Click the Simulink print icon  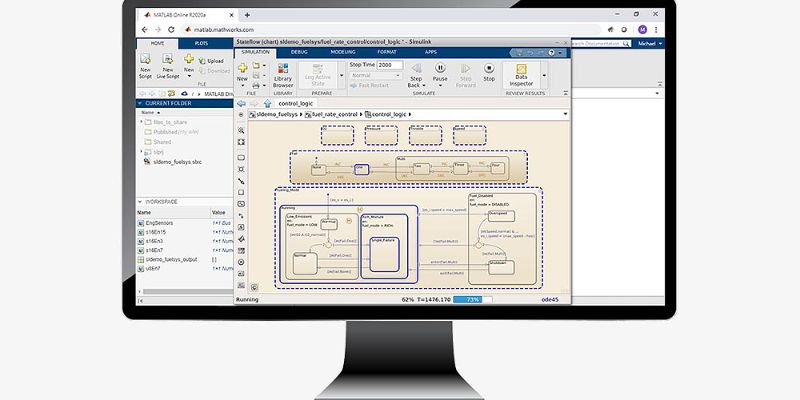click(x=256, y=86)
